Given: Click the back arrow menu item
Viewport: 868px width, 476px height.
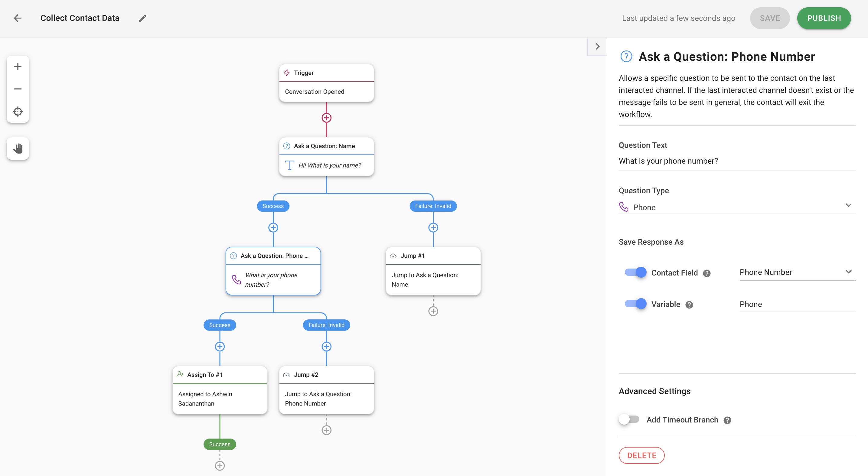Looking at the screenshot, I should point(18,18).
